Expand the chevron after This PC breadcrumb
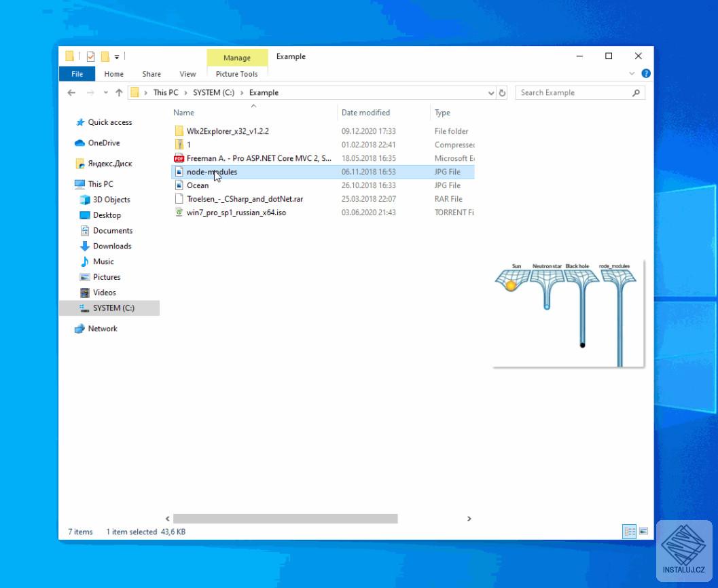 click(186, 93)
